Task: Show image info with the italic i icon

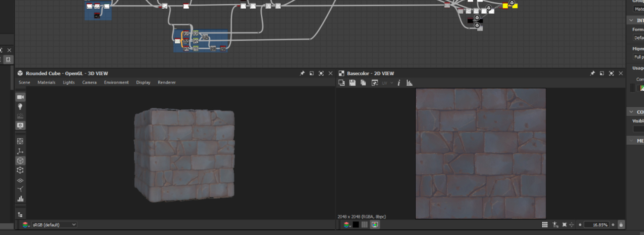Action: click(399, 83)
